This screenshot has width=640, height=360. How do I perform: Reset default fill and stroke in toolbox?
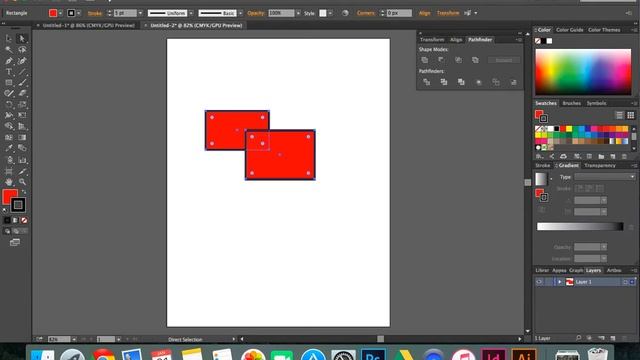point(5,210)
